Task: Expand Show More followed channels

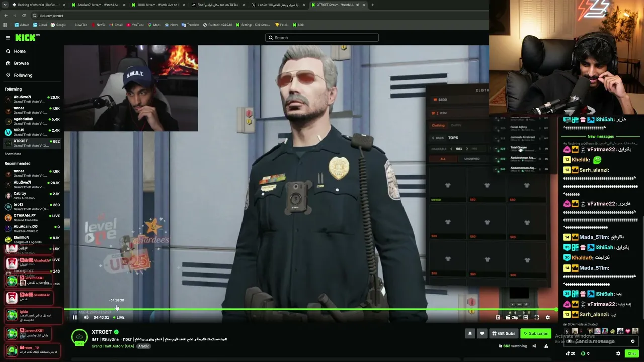Action: 13,154
